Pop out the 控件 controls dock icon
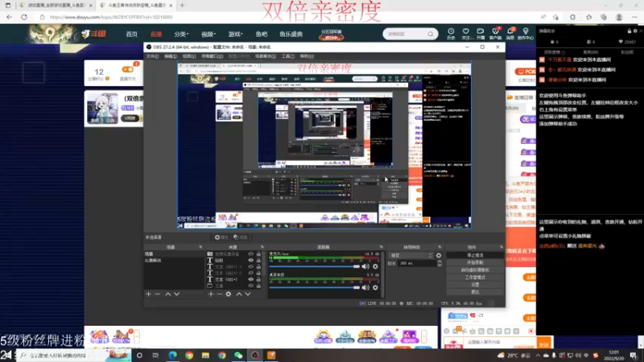The image size is (644, 362). [x=501, y=247]
